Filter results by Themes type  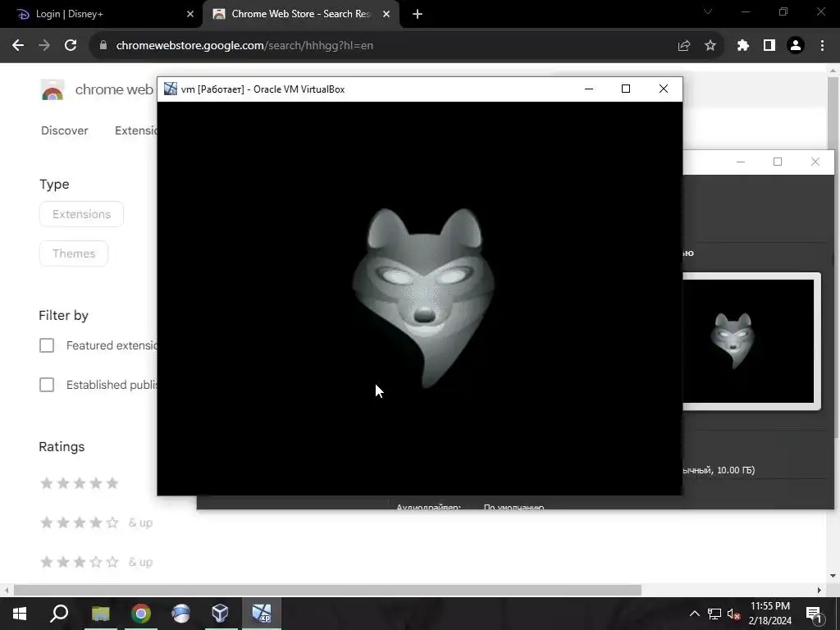click(74, 254)
